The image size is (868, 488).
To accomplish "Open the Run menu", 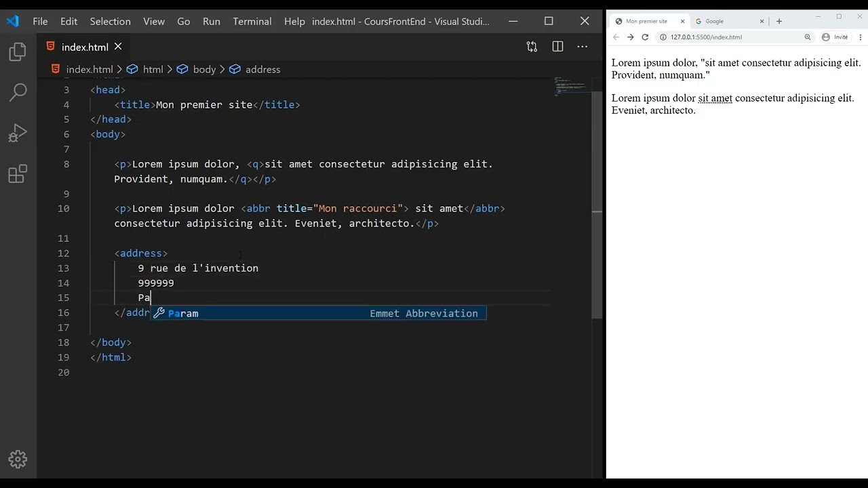I will pyautogui.click(x=212, y=21).
